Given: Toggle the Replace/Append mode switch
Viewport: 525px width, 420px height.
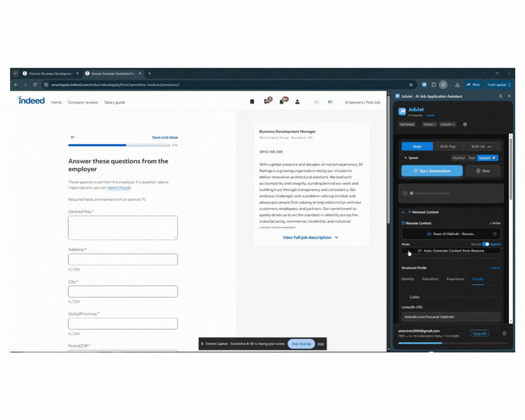Looking at the screenshot, I should 486,244.
